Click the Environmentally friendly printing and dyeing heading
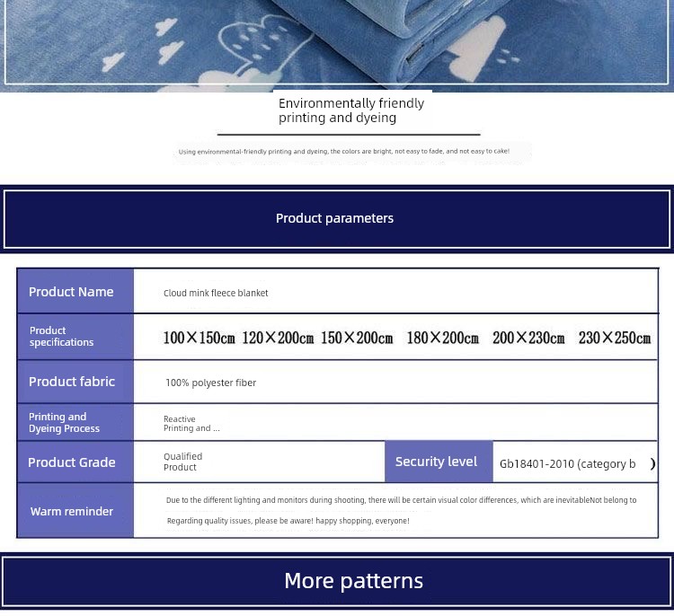Screen dimensions: 674x616 click(351, 110)
